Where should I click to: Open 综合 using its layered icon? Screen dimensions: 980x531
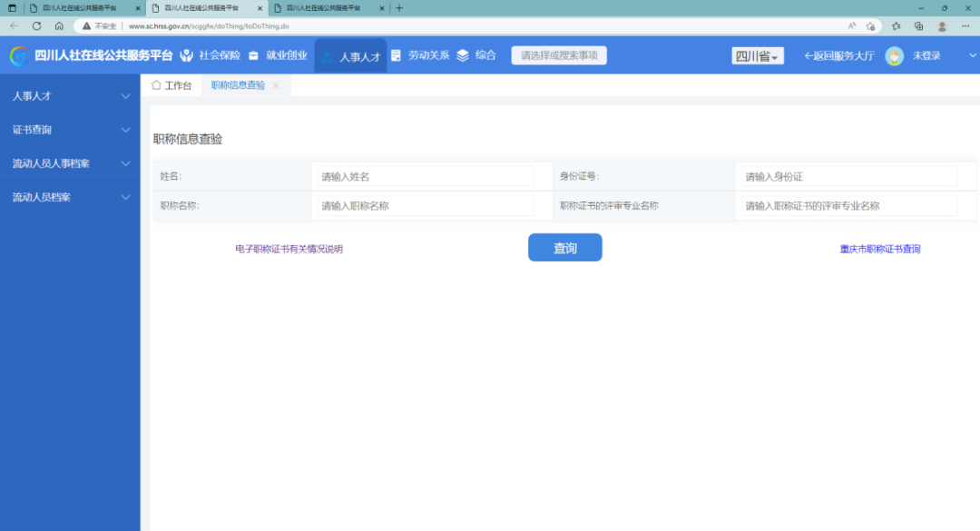point(463,54)
